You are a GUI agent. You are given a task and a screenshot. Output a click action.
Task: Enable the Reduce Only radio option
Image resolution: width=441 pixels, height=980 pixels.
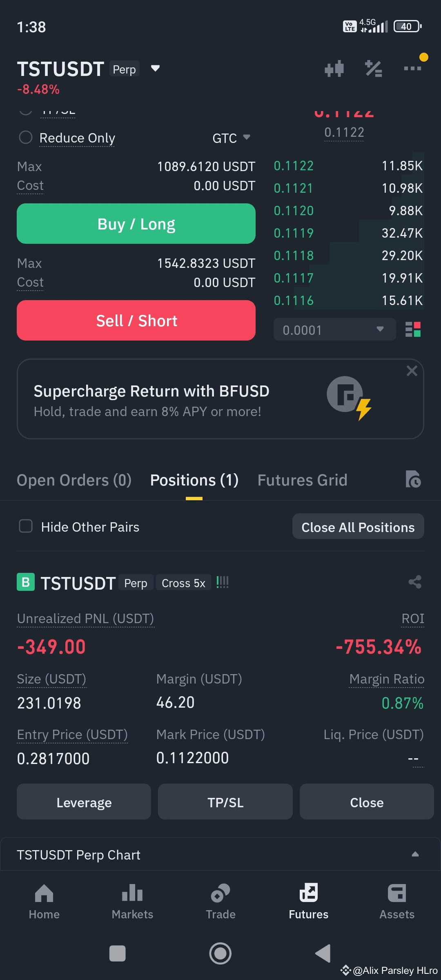point(26,137)
